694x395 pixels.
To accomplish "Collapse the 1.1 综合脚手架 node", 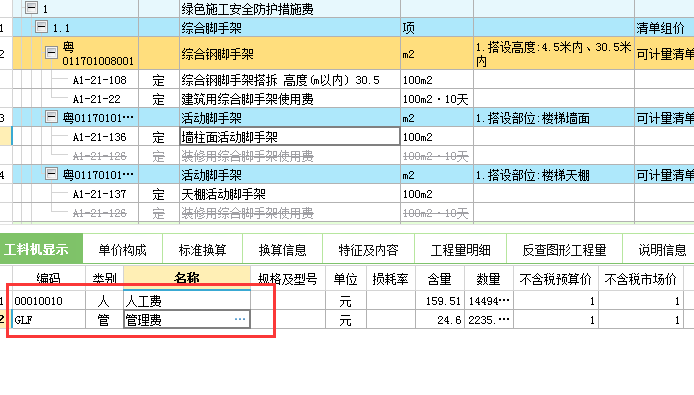I will 41,27.
